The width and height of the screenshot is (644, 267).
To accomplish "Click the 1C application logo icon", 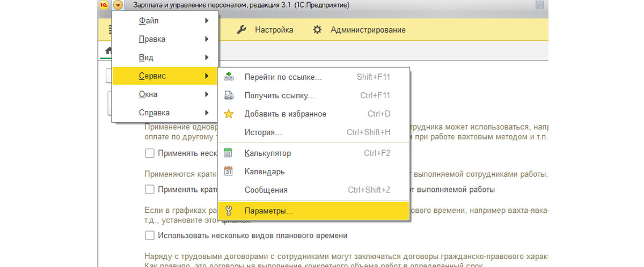I will (104, 5).
